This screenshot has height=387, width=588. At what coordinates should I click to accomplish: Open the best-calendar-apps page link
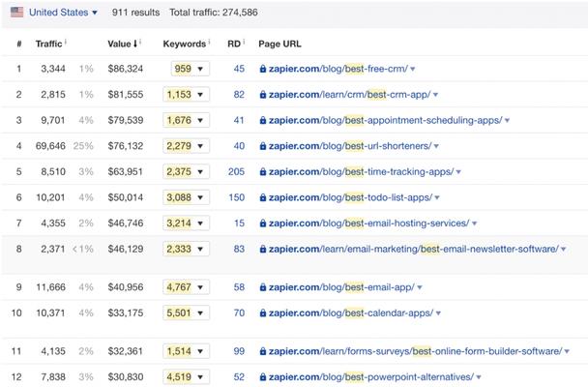pos(351,313)
